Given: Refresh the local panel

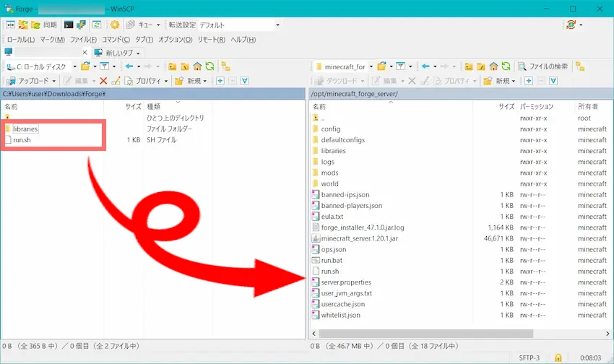Looking at the screenshot, I should (210, 66).
